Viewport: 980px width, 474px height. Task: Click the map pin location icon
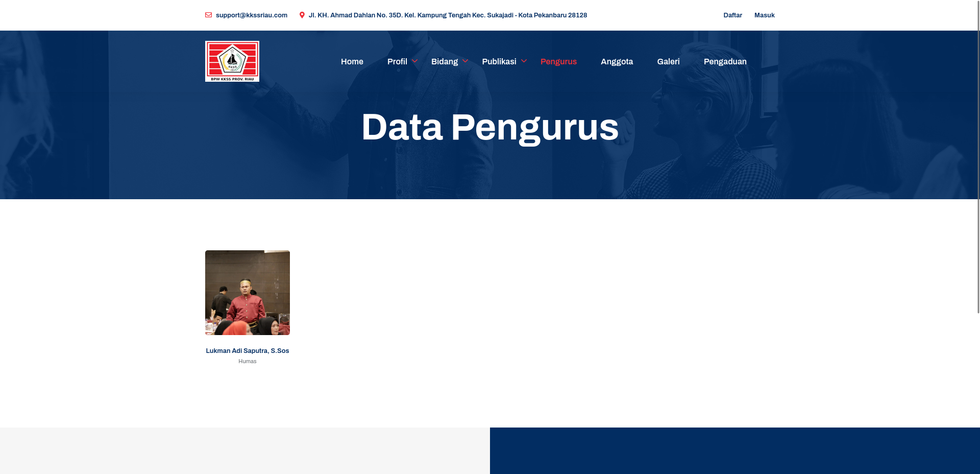tap(302, 15)
